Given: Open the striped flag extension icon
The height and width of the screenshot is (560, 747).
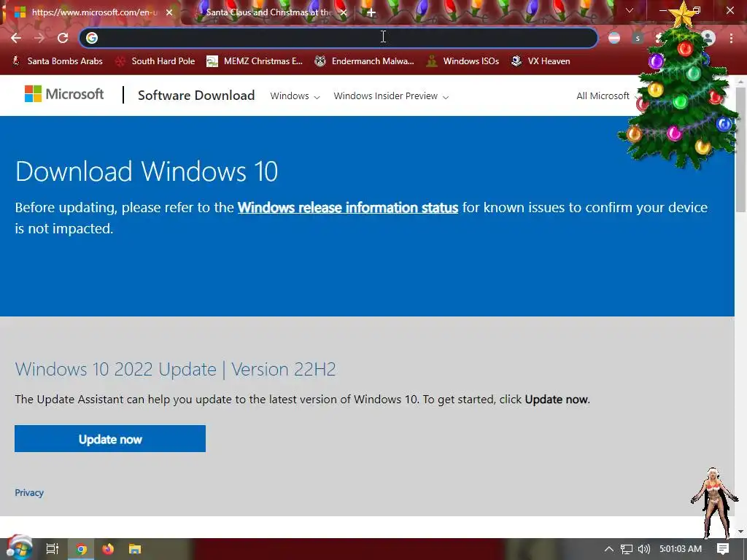Looking at the screenshot, I should [x=614, y=38].
